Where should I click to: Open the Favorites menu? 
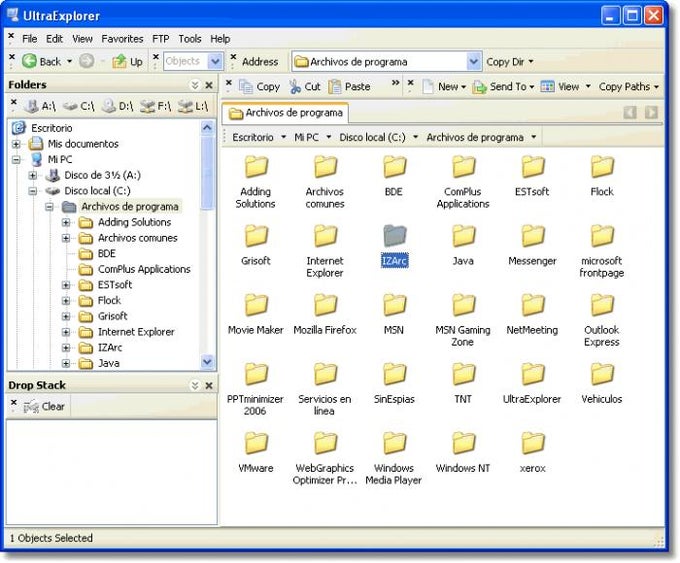pos(122,39)
